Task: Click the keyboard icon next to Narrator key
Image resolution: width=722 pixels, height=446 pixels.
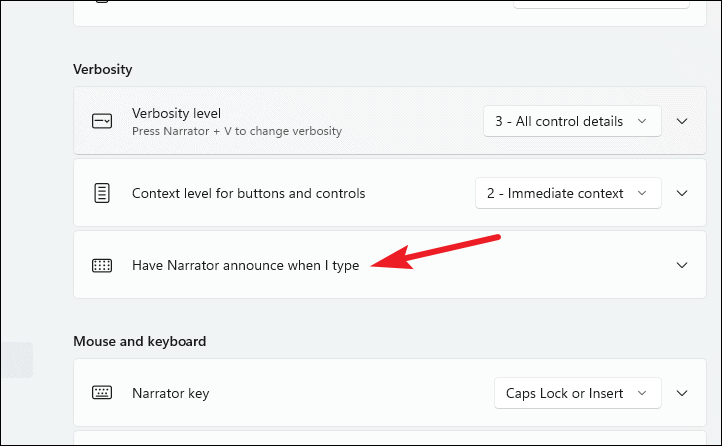Action: click(102, 393)
